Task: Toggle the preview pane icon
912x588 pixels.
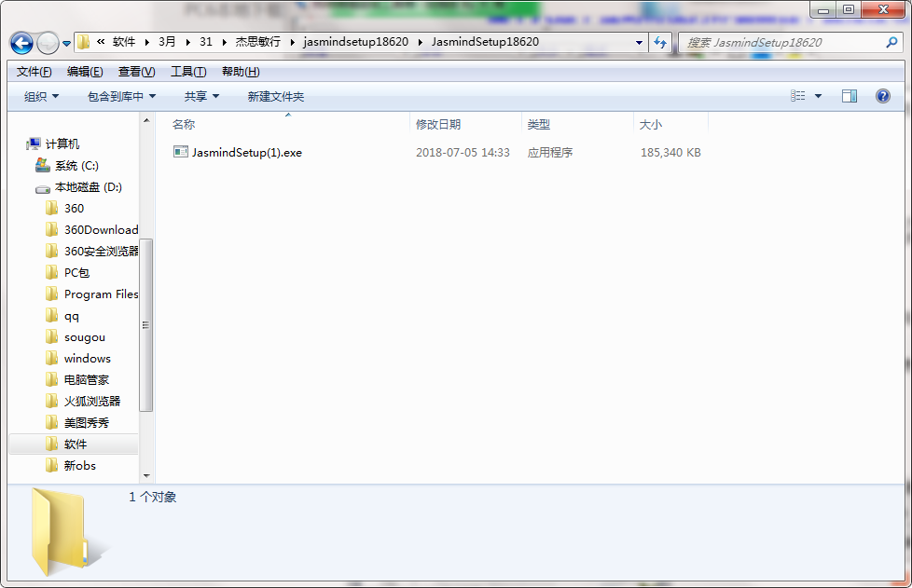Action: 849,96
